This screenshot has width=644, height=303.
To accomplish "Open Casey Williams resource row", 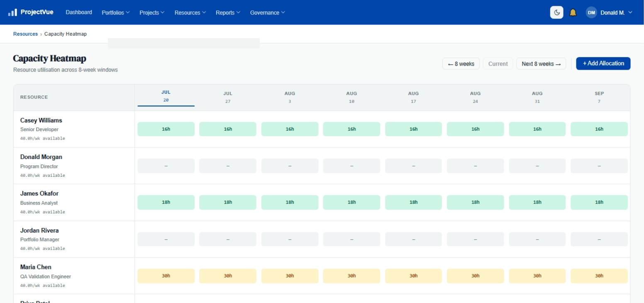I will pyautogui.click(x=322, y=129).
